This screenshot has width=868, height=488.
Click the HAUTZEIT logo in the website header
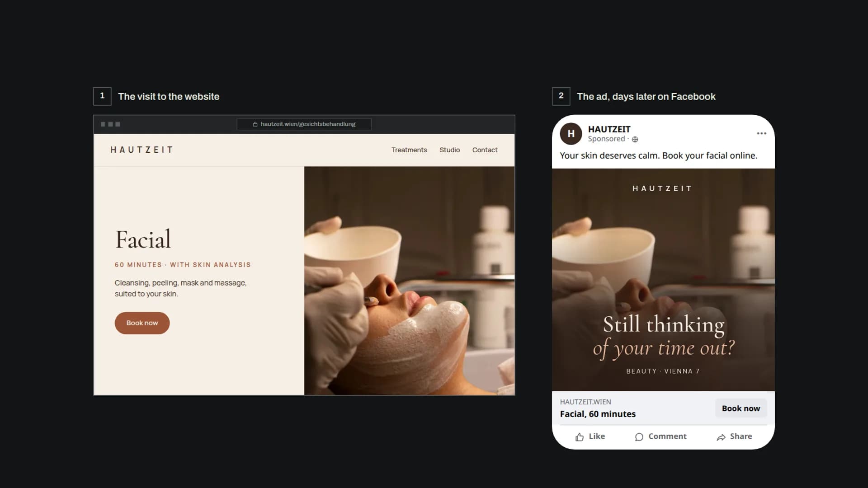(142, 150)
